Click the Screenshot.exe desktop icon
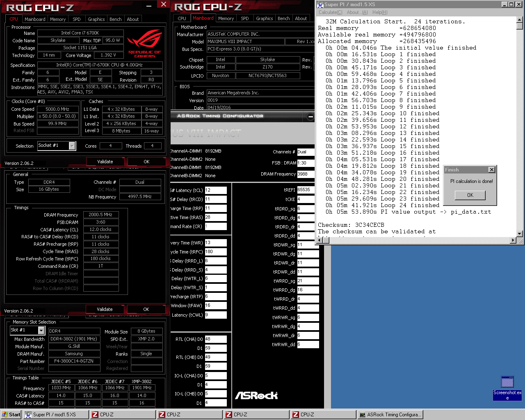 507,388
